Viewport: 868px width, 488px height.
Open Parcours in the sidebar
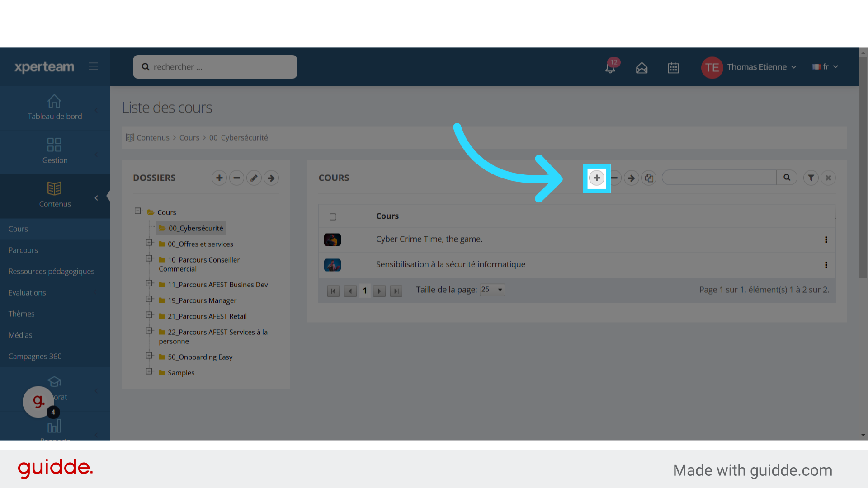[x=23, y=250]
